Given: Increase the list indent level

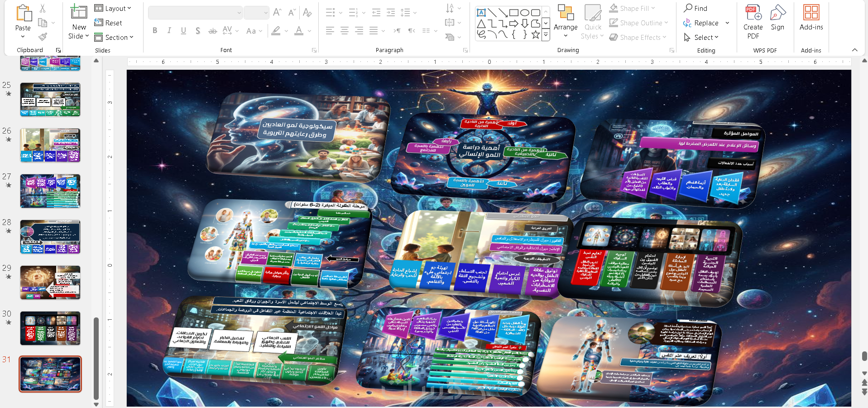Looking at the screenshot, I should point(391,13).
